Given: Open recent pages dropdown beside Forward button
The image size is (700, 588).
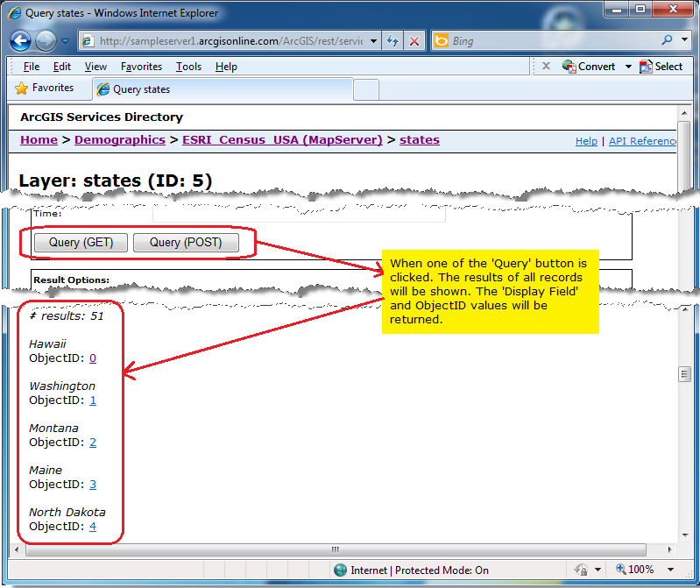Looking at the screenshot, I should click(65, 41).
